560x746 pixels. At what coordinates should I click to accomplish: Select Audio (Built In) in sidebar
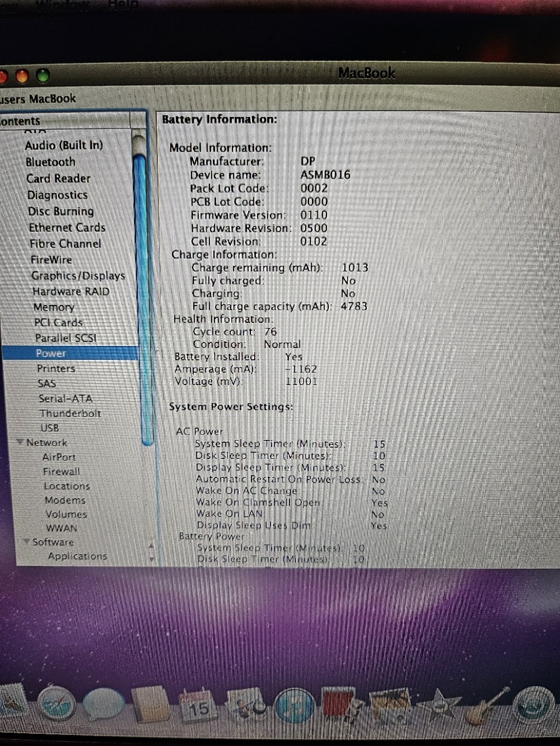[63, 145]
